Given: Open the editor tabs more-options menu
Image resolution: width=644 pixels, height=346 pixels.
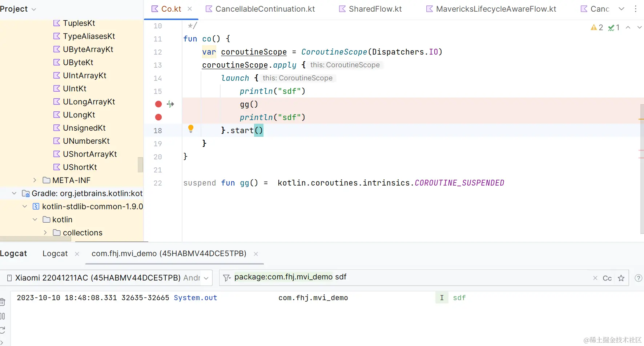Looking at the screenshot, I should coord(636,9).
